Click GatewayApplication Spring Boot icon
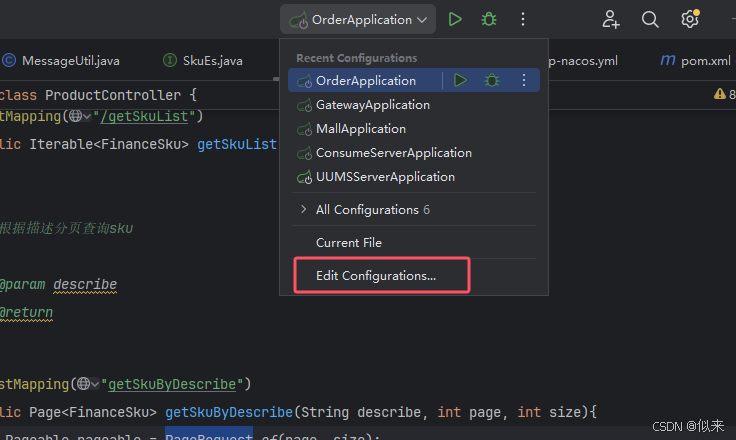Image resolution: width=736 pixels, height=440 pixels. pos(304,105)
